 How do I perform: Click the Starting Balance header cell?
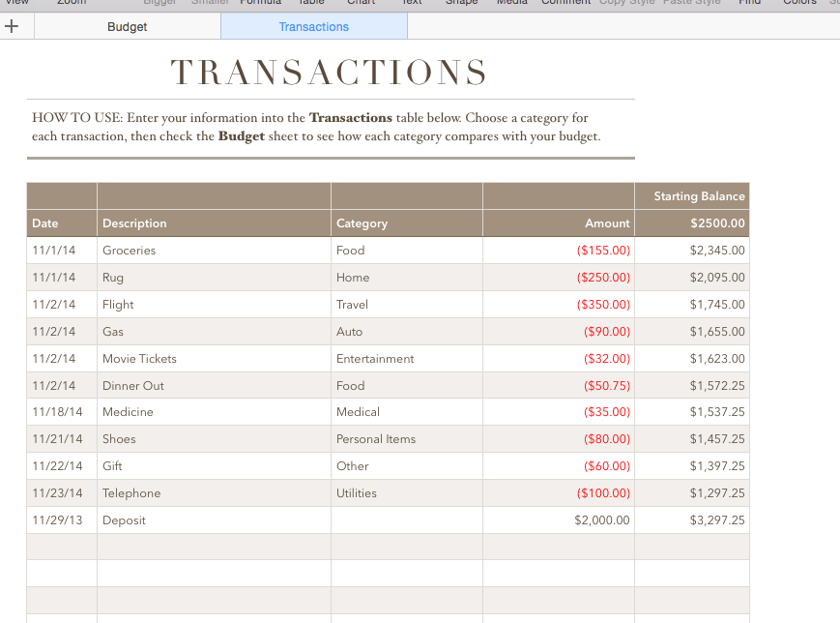[x=692, y=196]
